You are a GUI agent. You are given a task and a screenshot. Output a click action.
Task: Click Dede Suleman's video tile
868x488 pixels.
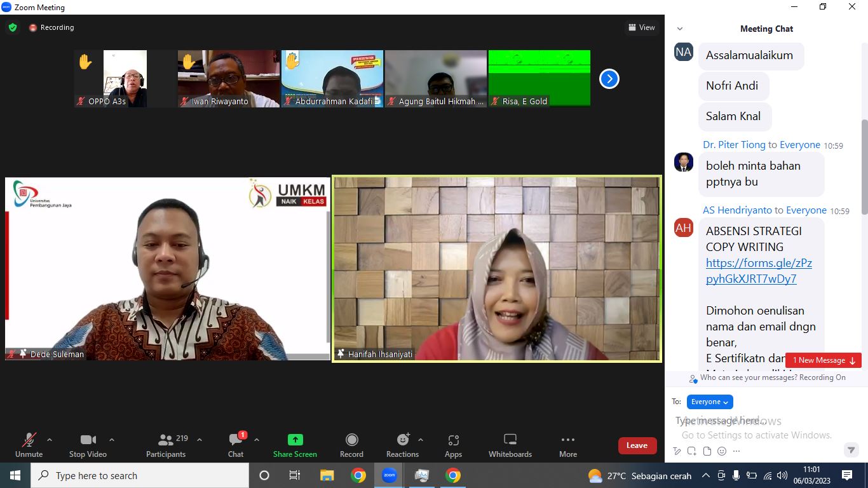pyautogui.click(x=168, y=269)
